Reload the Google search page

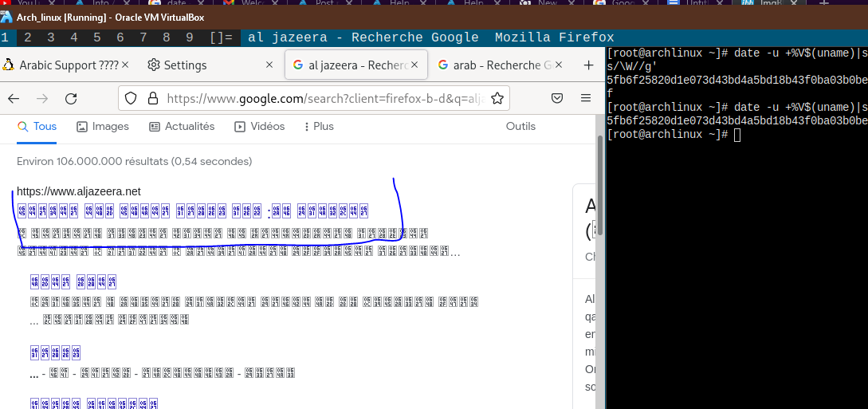point(71,99)
